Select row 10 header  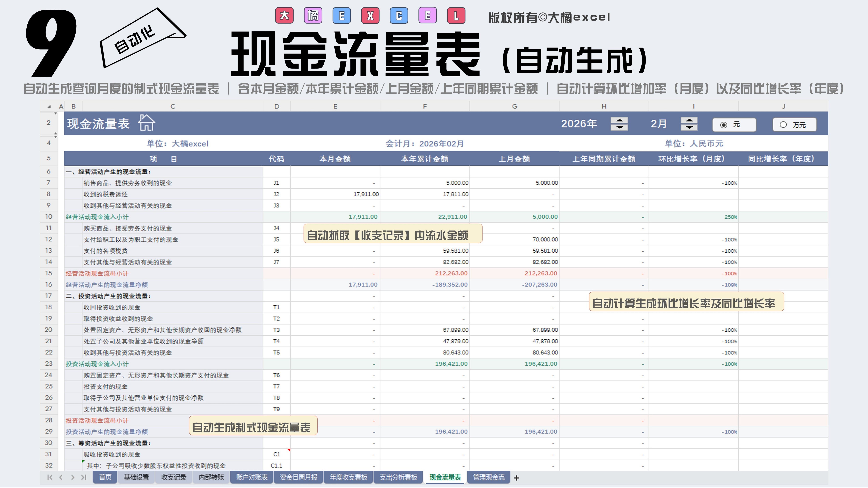[x=48, y=216]
